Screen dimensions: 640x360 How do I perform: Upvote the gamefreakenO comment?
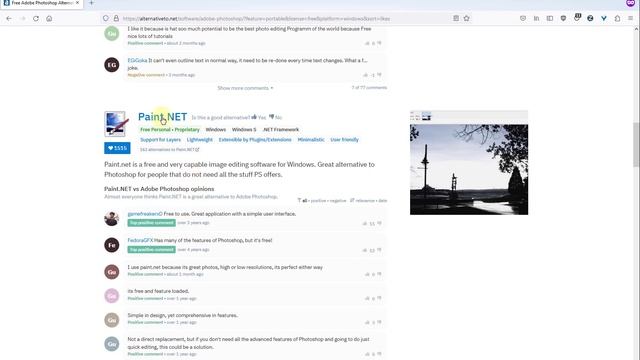[x=365, y=223]
